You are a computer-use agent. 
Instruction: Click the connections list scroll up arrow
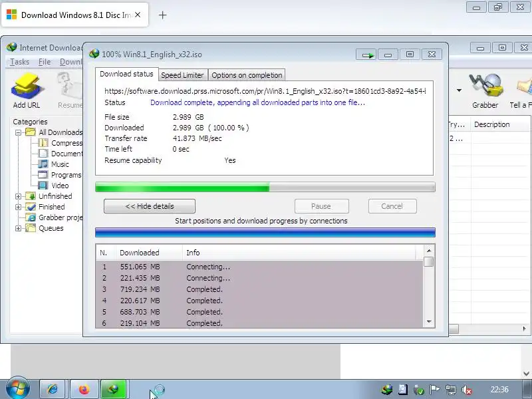pyautogui.click(x=429, y=251)
